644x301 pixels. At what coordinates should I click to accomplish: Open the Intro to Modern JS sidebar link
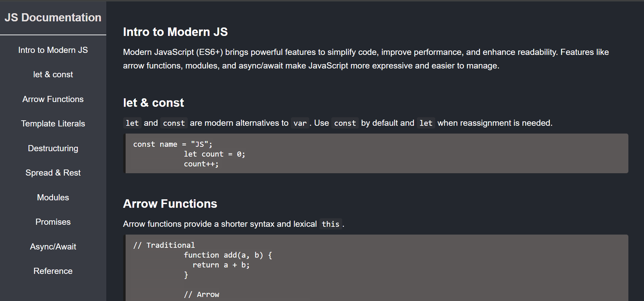(53, 50)
